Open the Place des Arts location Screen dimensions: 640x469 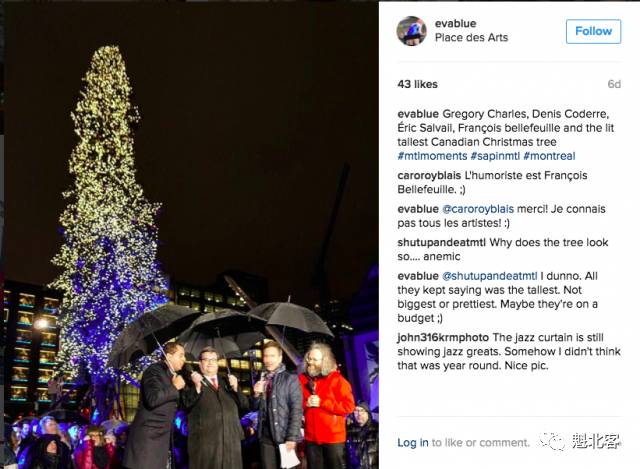471,38
